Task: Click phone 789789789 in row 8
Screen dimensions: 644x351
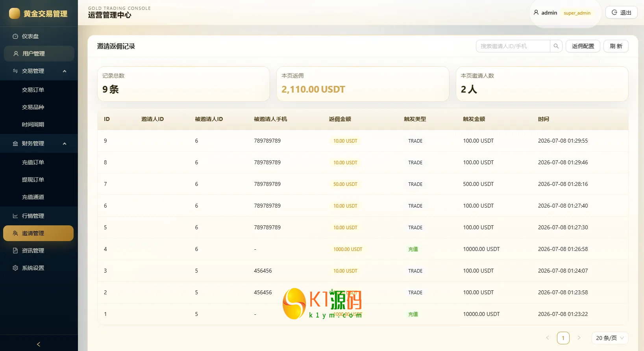Action: click(267, 162)
